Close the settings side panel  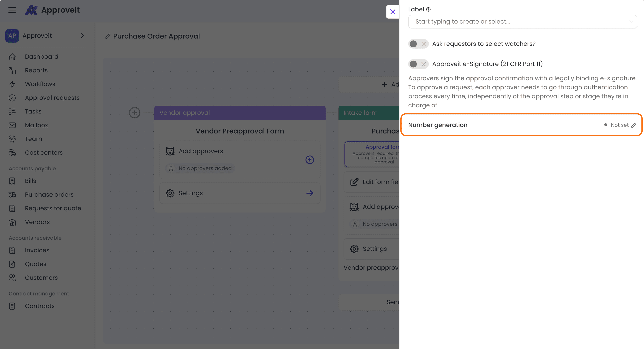click(393, 12)
